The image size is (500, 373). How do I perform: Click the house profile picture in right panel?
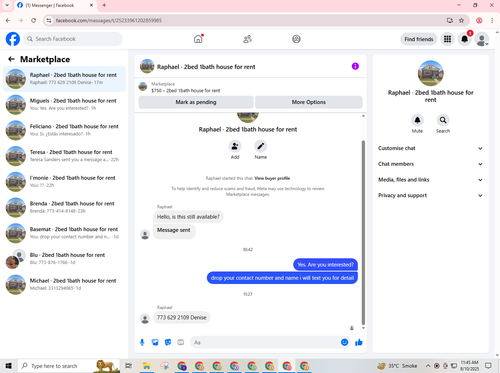[x=430, y=73]
